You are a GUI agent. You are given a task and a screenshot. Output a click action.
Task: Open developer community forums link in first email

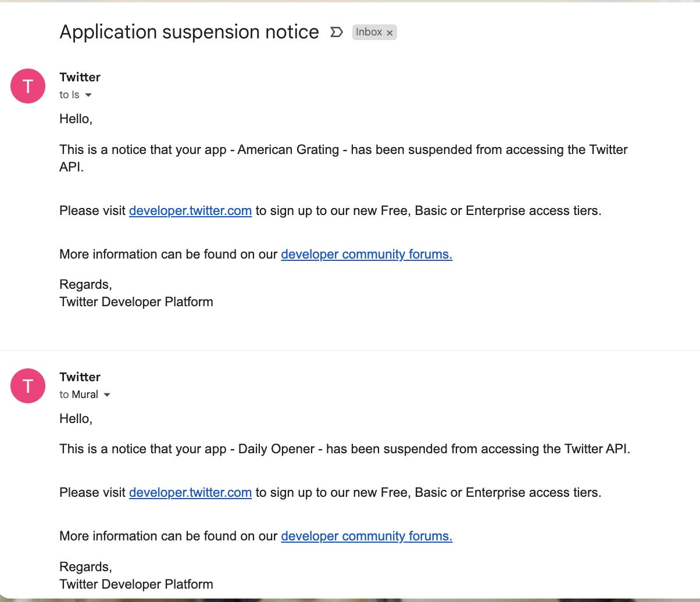click(x=367, y=254)
